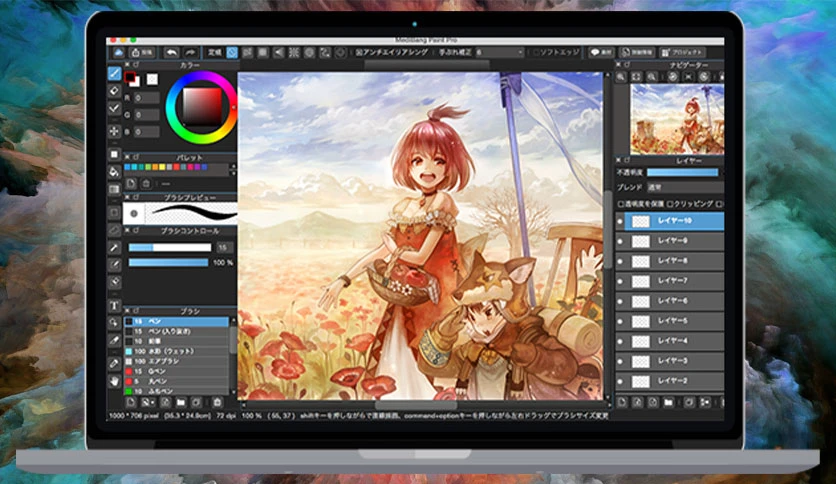Click brush opacity 100% slider
The image size is (836, 484).
(168, 263)
